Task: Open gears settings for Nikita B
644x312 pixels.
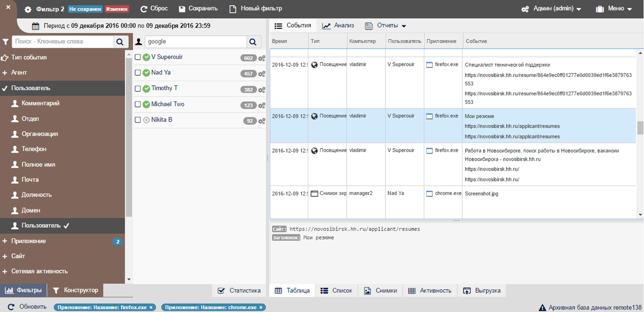Action: (261, 121)
